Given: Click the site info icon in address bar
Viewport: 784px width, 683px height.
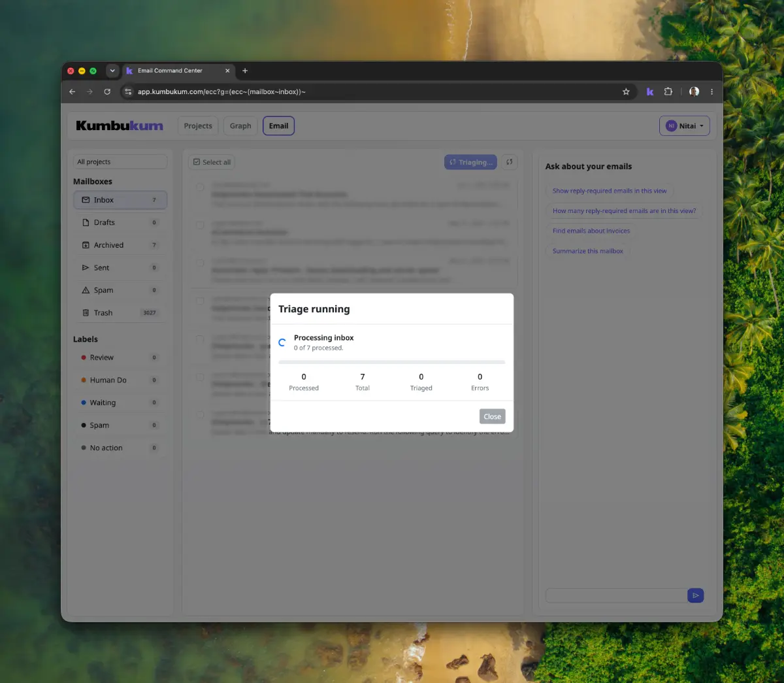Looking at the screenshot, I should [x=128, y=92].
